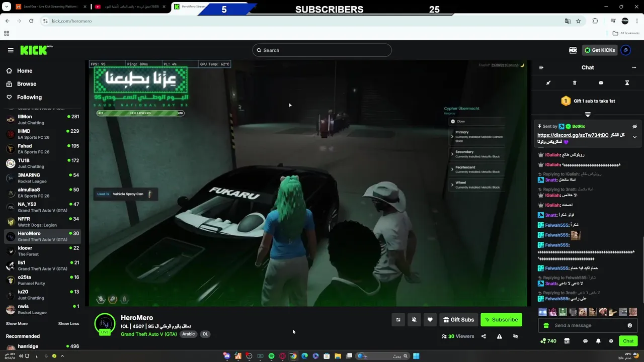Click the Arabic language tag
The image size is (644, 362).
[x=188, y=334]
